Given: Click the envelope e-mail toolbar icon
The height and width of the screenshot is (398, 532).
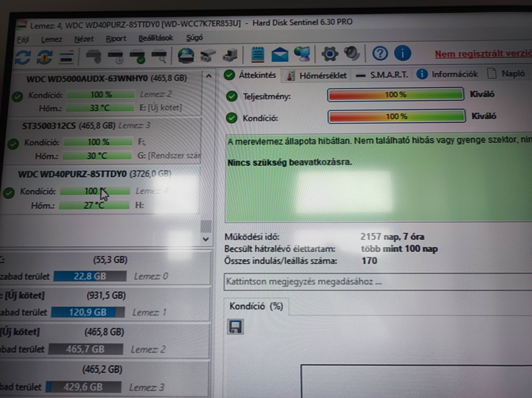Looking at the screenshot, I should coord(280,54).
